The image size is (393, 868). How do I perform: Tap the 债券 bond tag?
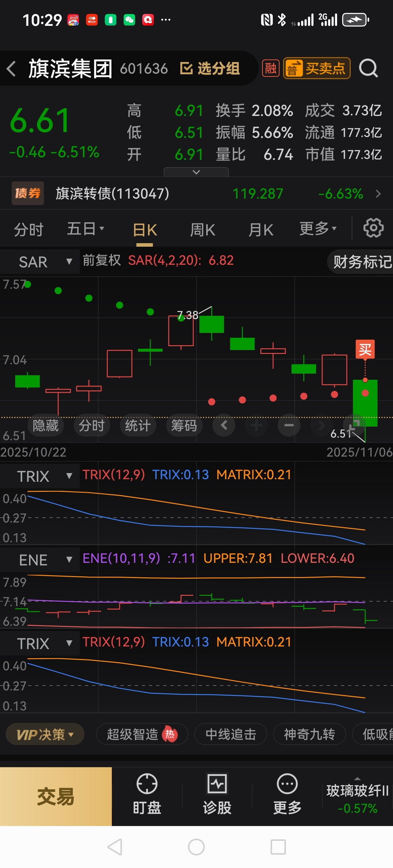click(28, 193)
